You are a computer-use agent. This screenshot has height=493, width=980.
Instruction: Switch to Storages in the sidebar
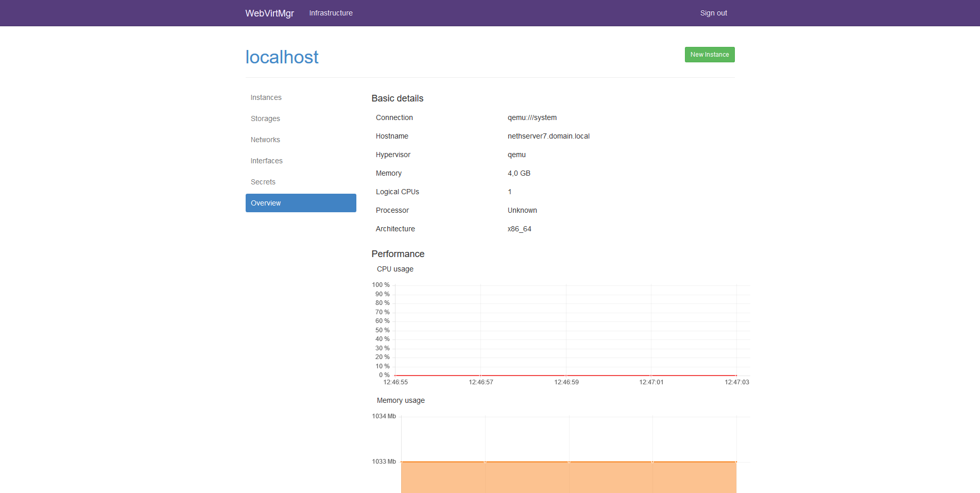tap(265, 118)
